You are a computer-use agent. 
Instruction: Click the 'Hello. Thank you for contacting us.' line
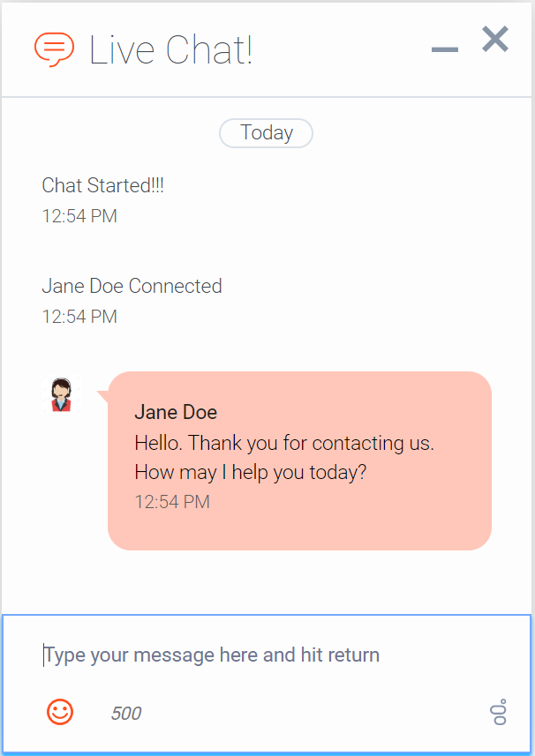tap(284, 443)
